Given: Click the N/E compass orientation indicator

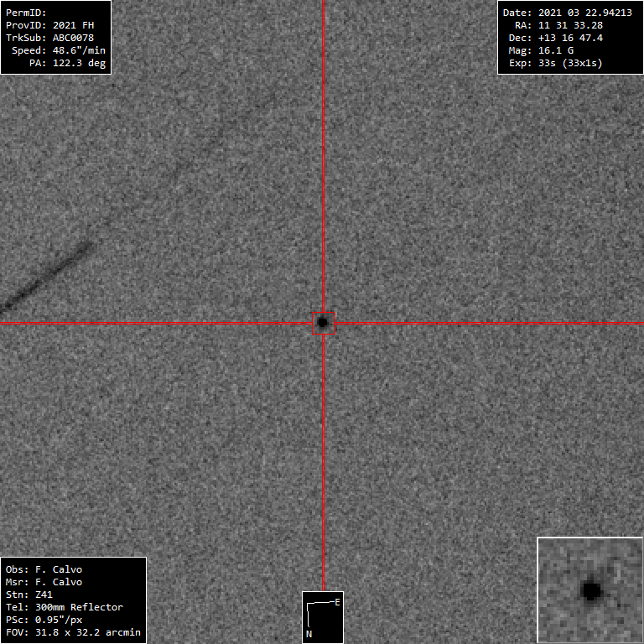Looking at the screenshot, I should click(x=323, y=617).
